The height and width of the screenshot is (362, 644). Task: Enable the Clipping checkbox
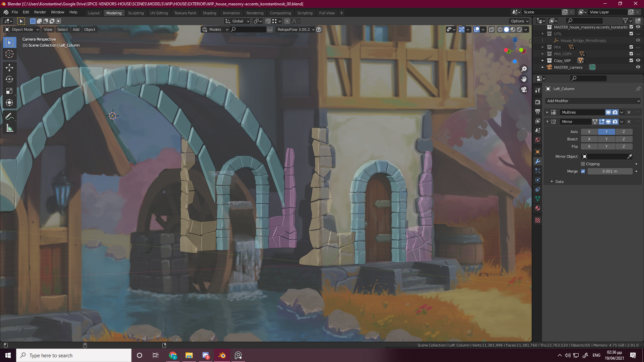click(x=583, y=164)
